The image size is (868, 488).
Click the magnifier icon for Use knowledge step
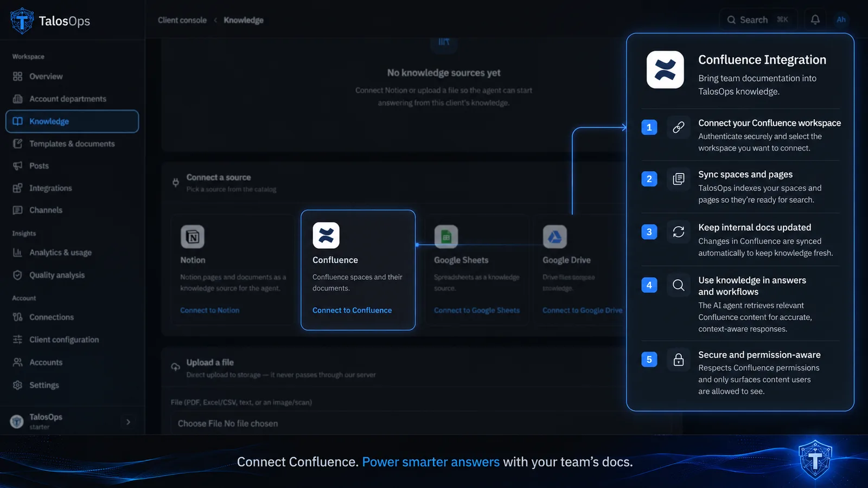coord(679,285)
